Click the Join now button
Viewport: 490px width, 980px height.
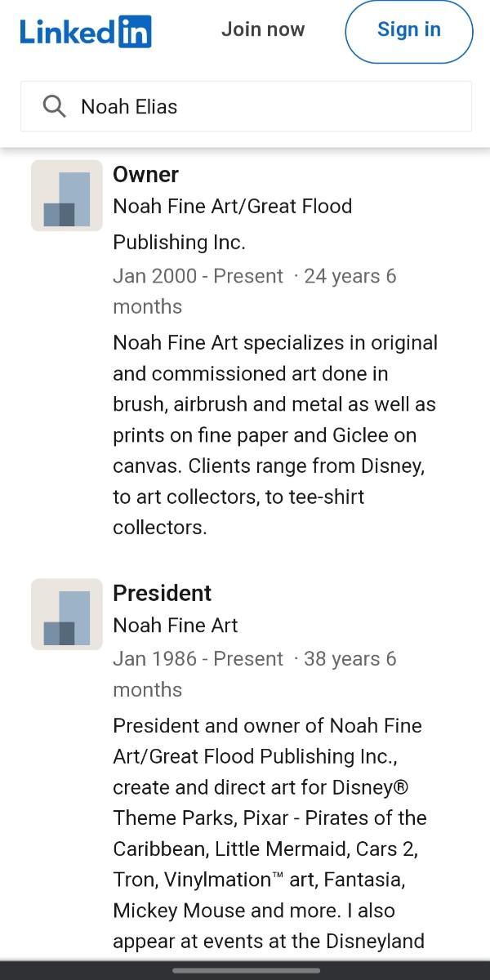tap(263, 30)
